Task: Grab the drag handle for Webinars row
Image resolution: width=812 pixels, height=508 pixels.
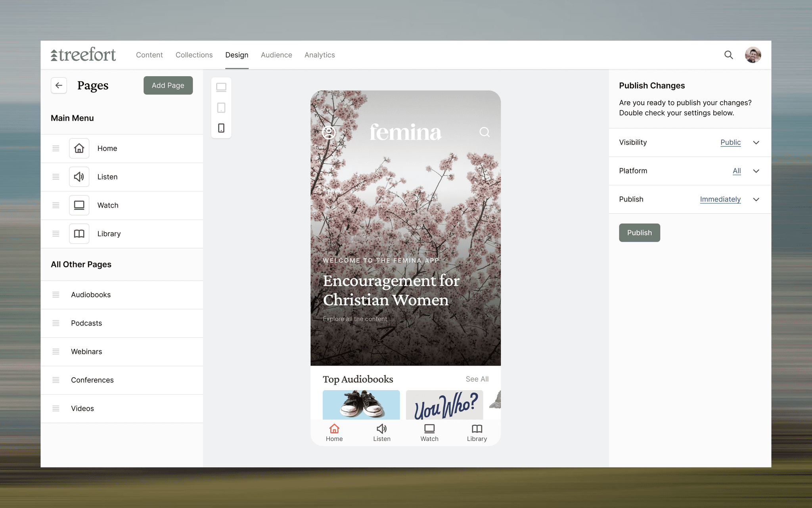Action: pyautogui.click(x=56, y=352)
